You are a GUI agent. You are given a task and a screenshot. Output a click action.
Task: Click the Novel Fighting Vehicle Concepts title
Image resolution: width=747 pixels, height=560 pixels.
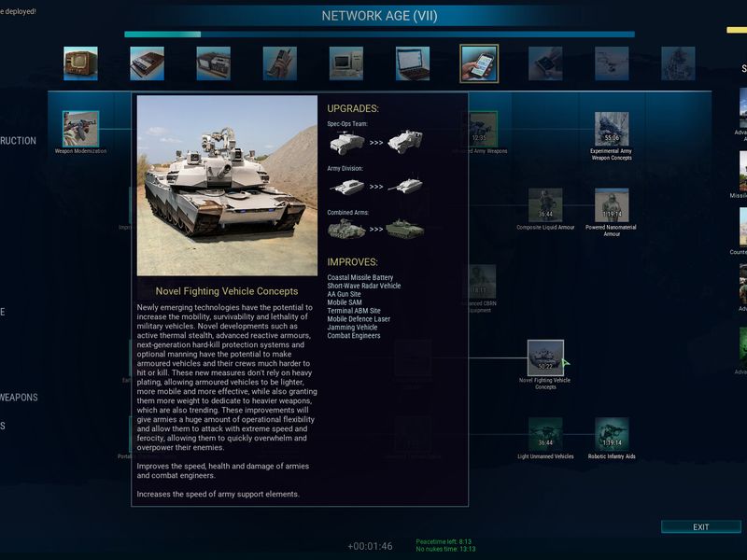click(x=227, y=291)
